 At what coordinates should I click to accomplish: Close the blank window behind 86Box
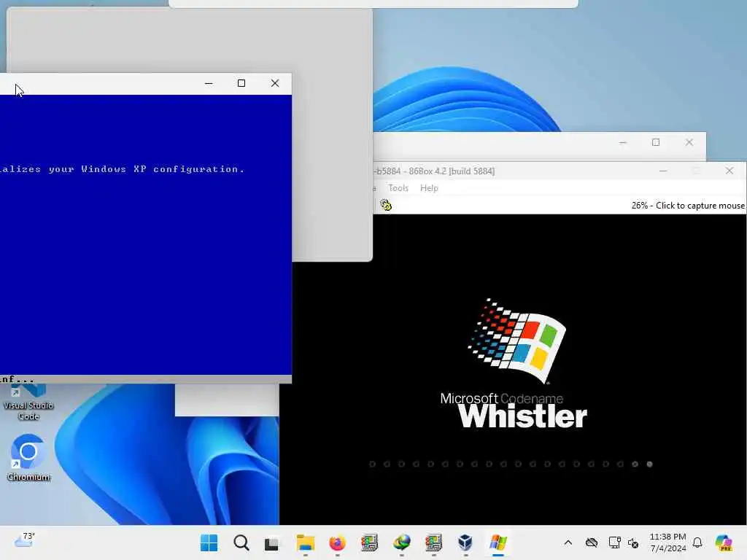click(689, 142)
